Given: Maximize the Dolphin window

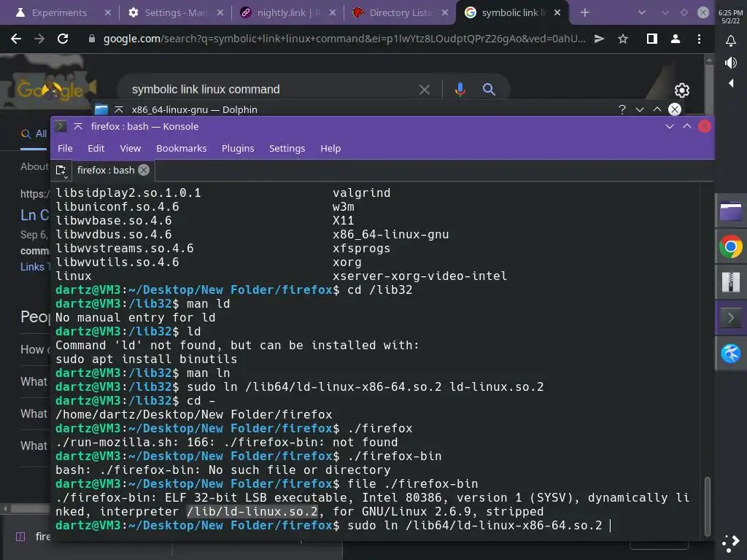Looking at the screenshot, I should 657,109.
